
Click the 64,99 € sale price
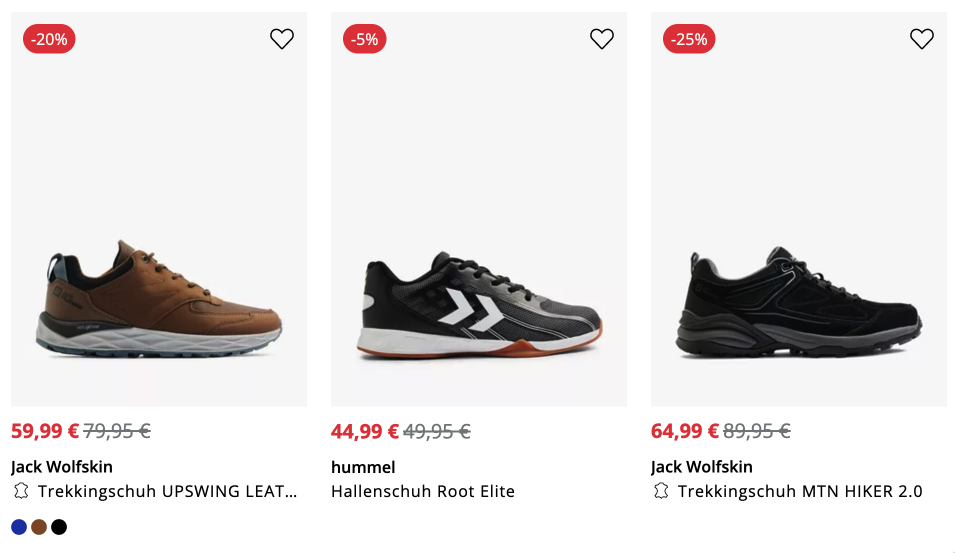click(685, 431)
